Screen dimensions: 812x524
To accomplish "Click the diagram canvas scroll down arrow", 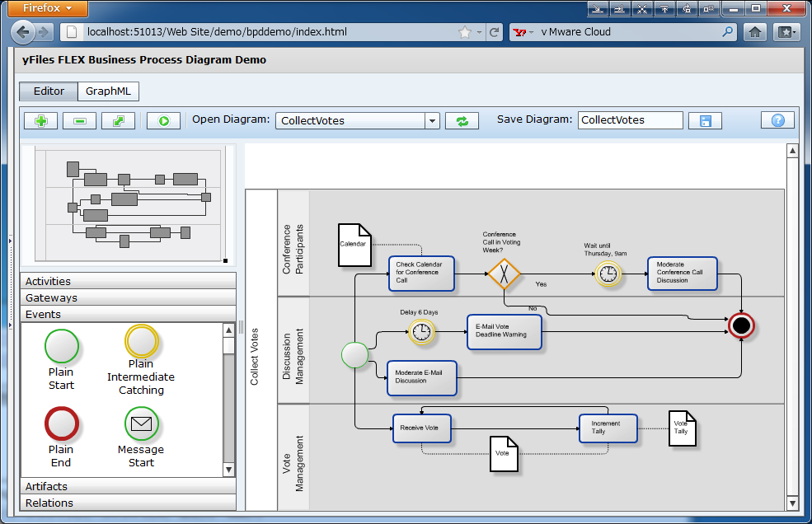I will (792, 503).
